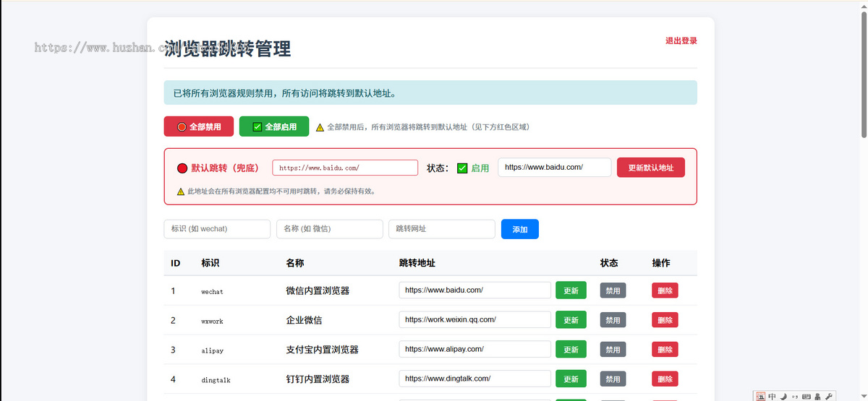868x401 pixels.
Task: Click the 跳转地址 column header
Action: point(417,263)
